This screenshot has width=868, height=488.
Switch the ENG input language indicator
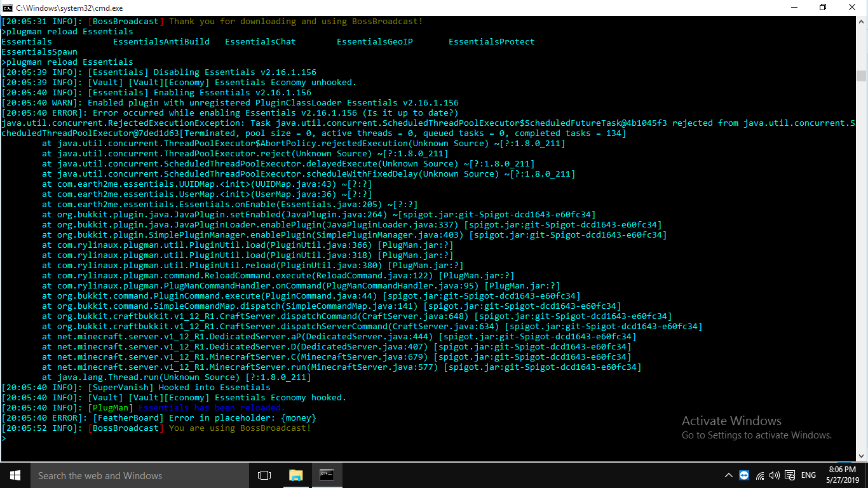(x=808, y=475)
